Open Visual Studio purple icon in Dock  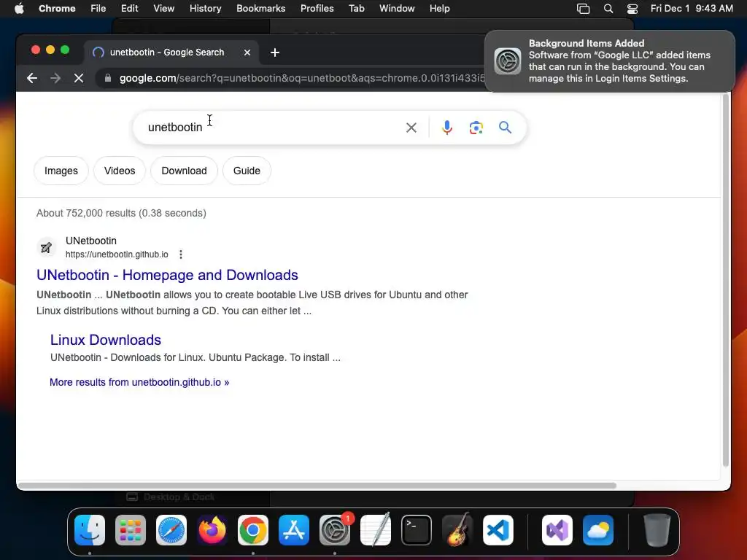coord(557,530)
